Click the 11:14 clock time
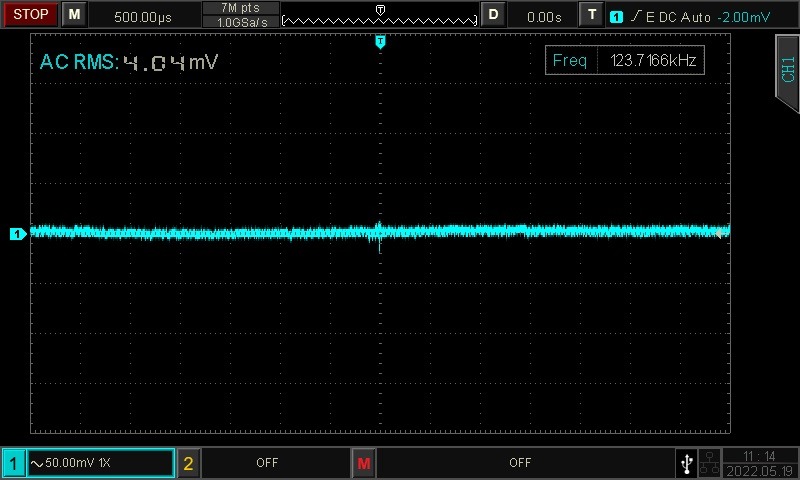The height and width of the screenshot is (480, 800). coord(759,456)
